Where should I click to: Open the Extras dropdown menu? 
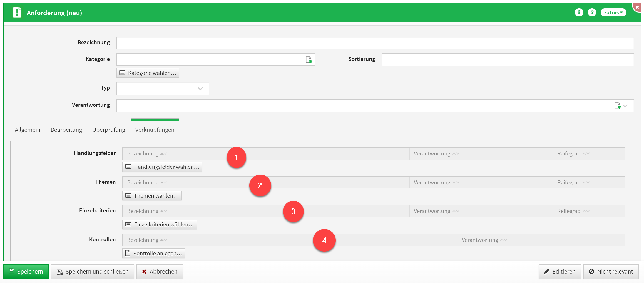[x=613, y=13]
